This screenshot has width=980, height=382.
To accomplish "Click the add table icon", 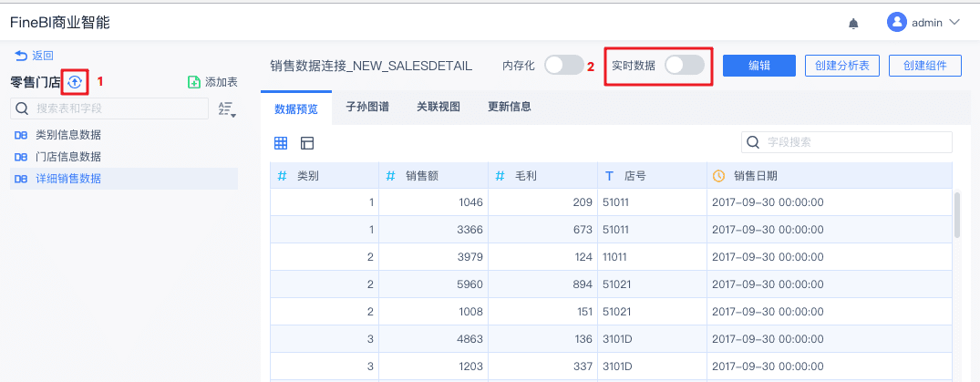I will (x=193, y=82).
